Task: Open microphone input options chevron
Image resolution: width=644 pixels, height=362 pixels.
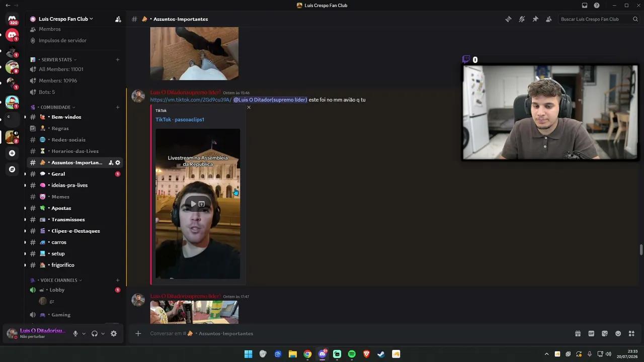Action: [x=84, y=333]
